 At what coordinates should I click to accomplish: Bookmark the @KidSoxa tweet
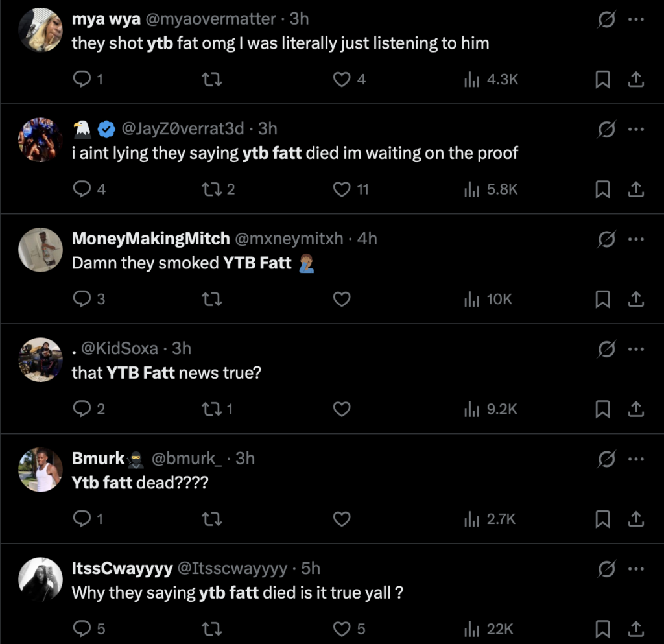point(602,409)
